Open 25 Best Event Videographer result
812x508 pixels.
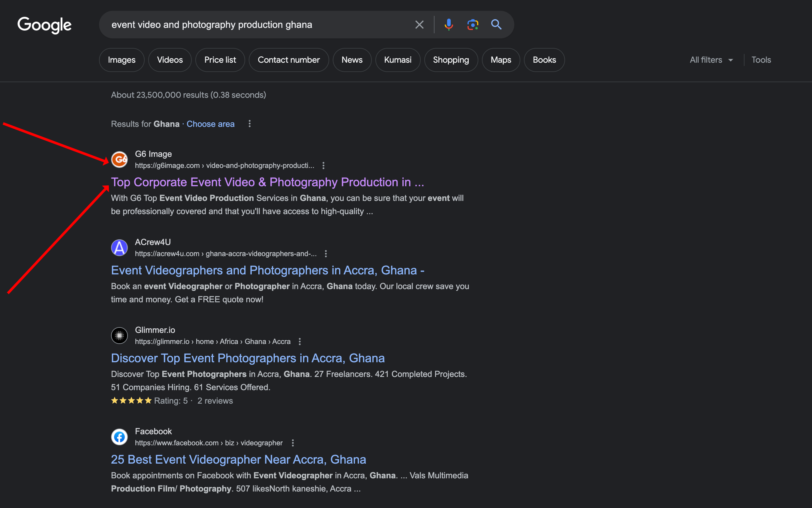click(x=239, y=459)
